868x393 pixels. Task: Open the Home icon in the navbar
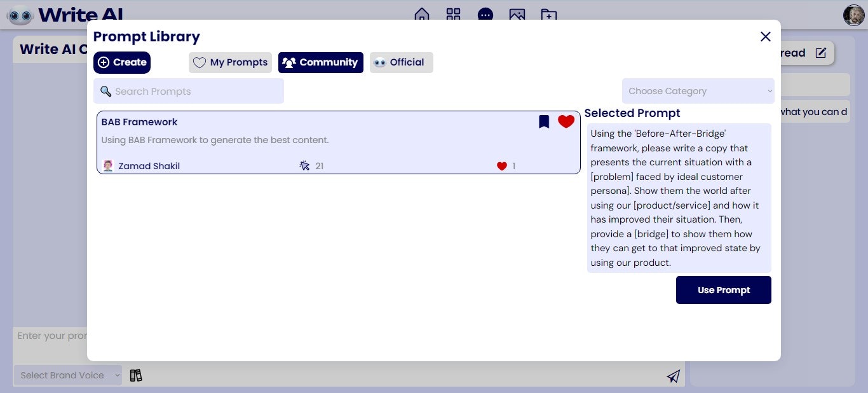[422, 15]
